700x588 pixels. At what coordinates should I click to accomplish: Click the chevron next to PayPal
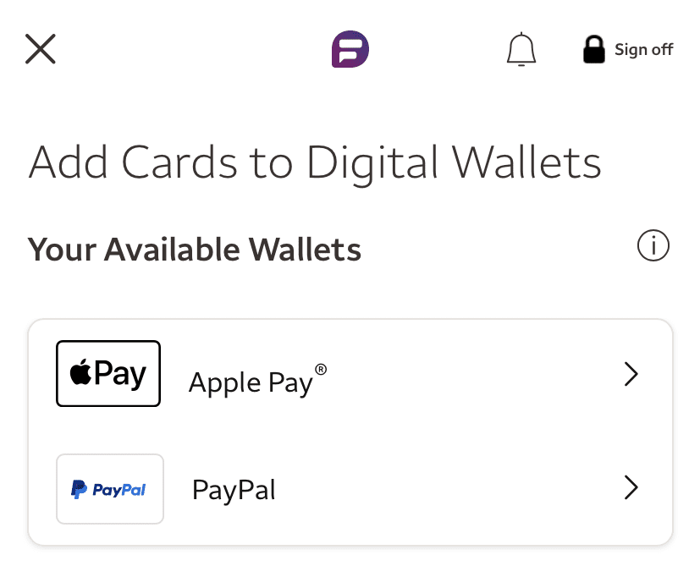[631, 488]
